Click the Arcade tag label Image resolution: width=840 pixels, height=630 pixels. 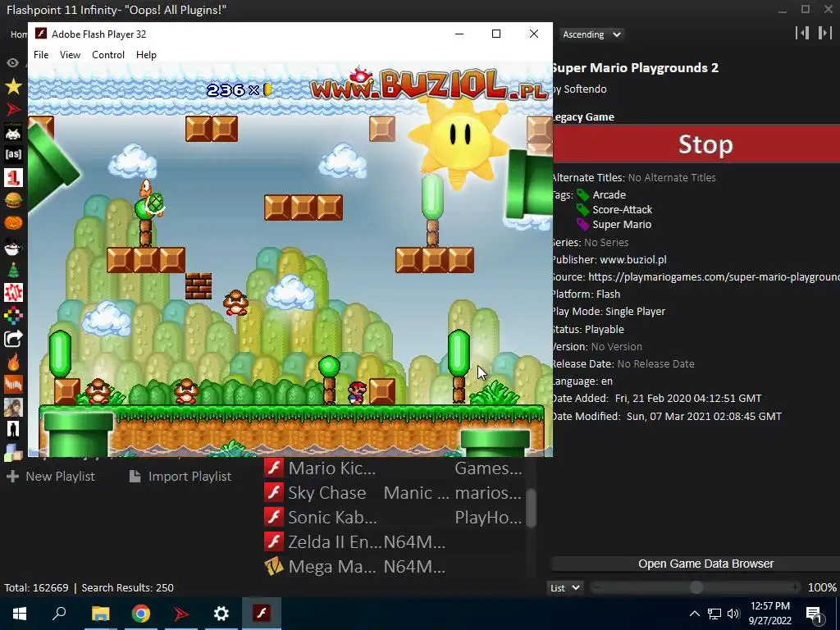[x=609, y=195]
